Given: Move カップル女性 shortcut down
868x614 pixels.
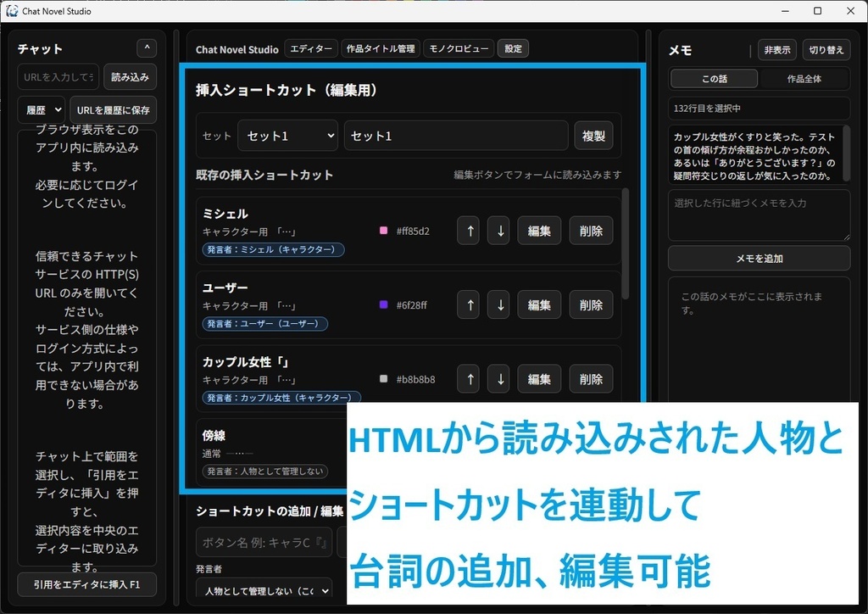Looking at the screenshot, I should point(498,379).
